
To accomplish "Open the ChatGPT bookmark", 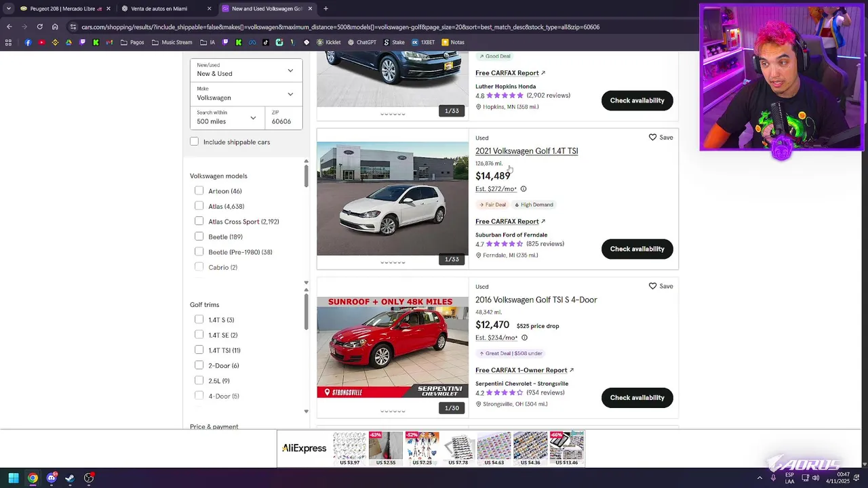I will [x=361, y=42].
